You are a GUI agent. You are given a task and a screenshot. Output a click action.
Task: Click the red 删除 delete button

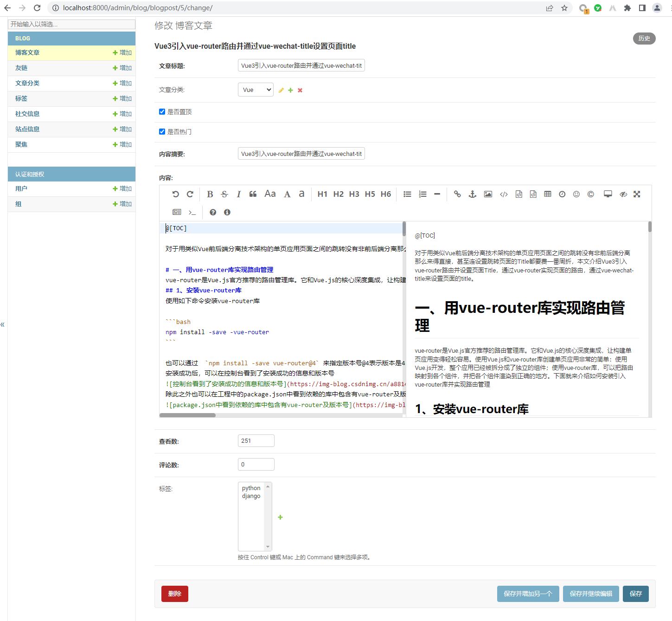174,594
